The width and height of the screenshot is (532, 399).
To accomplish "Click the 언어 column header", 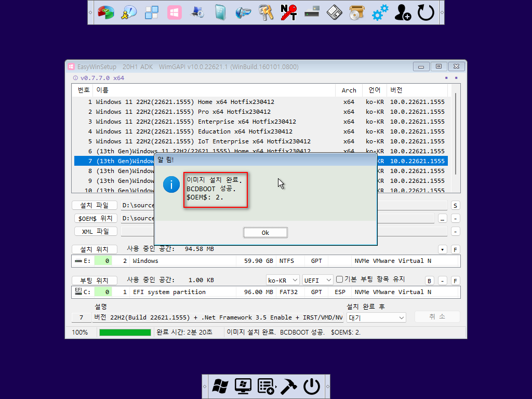I will click(x=375, y=90).
